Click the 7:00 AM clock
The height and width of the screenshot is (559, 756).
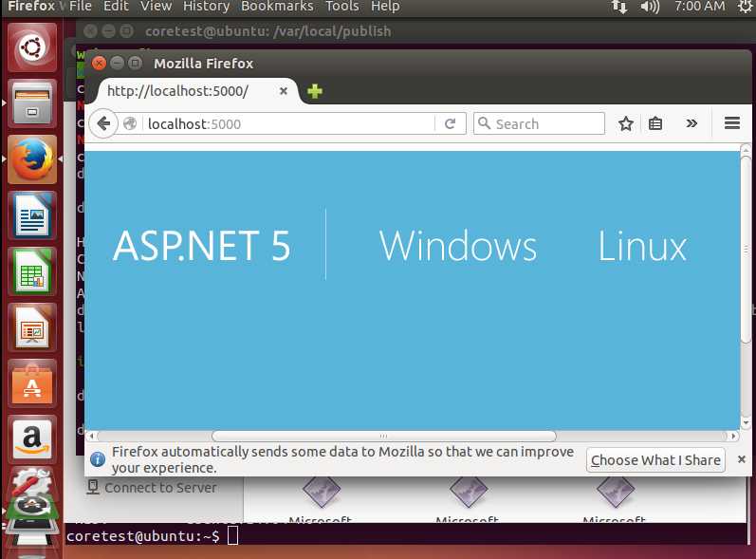700,7
